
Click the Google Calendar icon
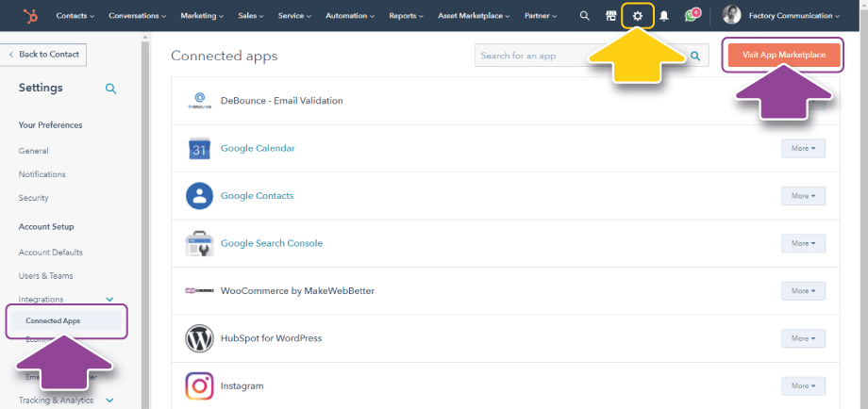click(199, 148)
